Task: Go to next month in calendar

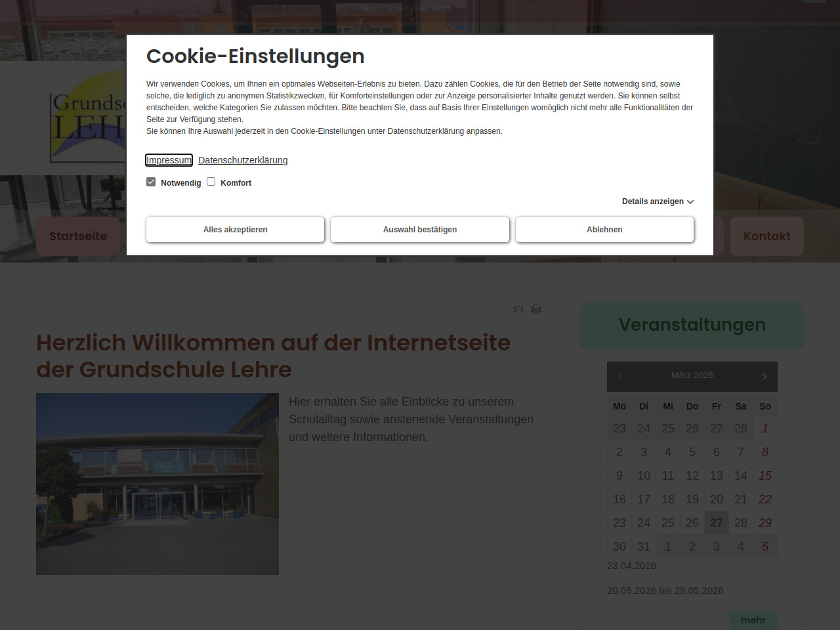Action: click(764, 376)
